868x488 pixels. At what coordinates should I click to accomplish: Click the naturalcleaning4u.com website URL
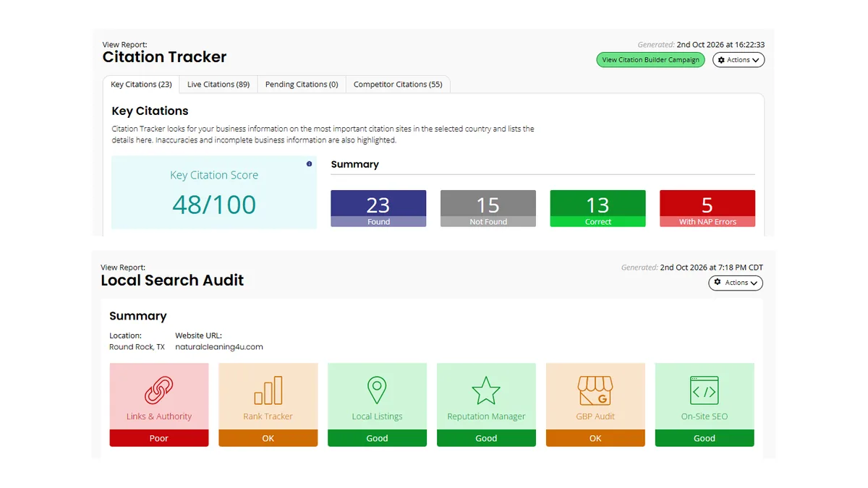tap(219, 347)
